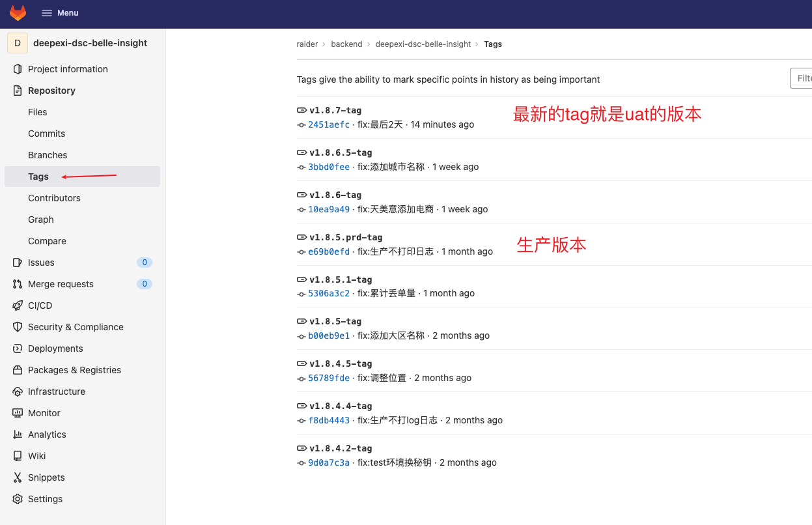Open the Wiki book icon
Image resolution: width=812 pixels, height=525 pixels.
point(18,456)
